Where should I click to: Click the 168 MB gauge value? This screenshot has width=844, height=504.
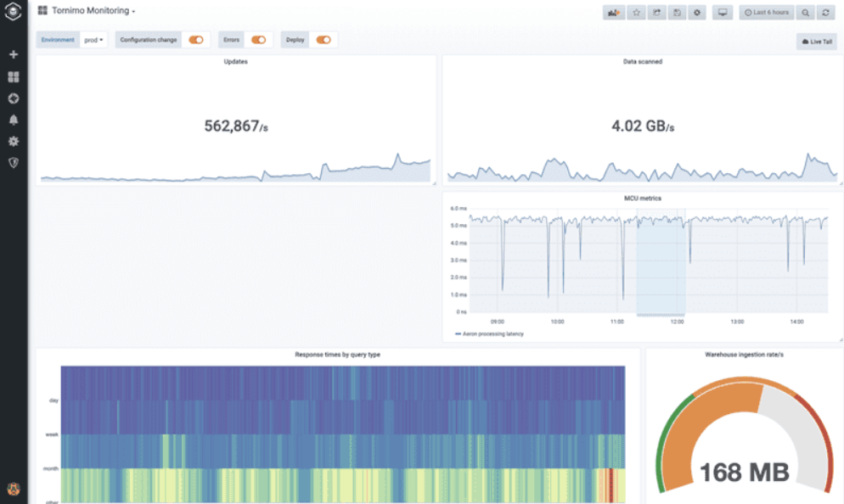click(x=744, y=473)
